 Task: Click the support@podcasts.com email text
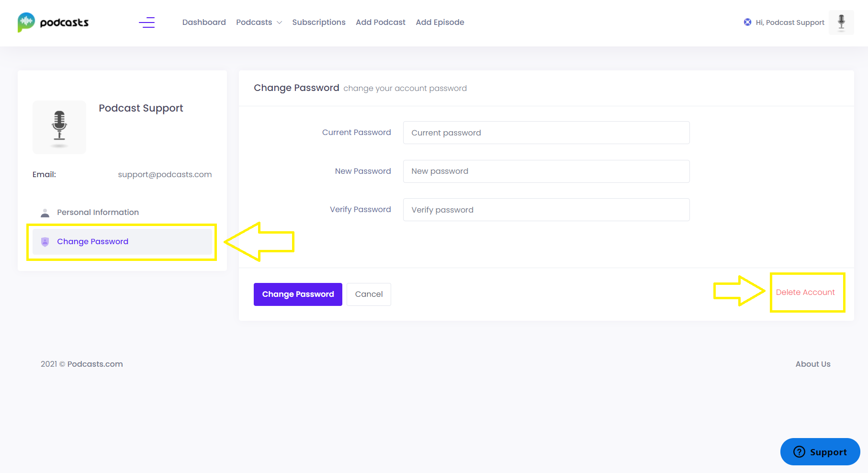click(x=165, y=174)
